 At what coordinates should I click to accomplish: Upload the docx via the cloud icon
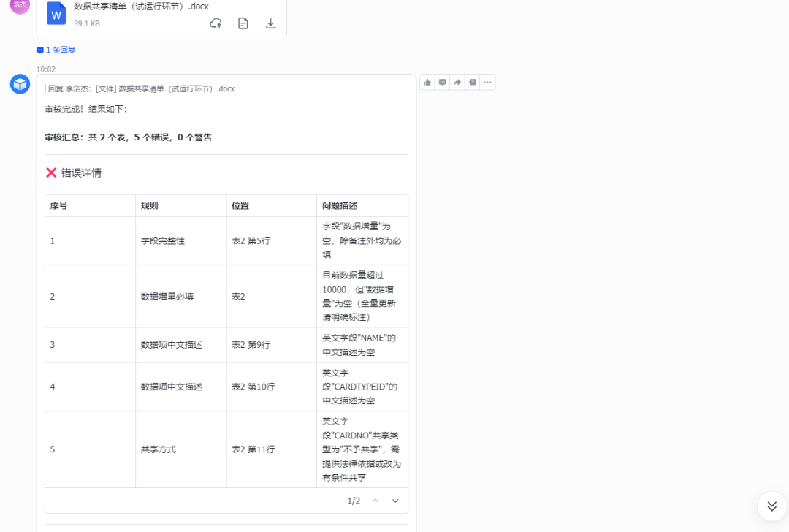[215, 23]
